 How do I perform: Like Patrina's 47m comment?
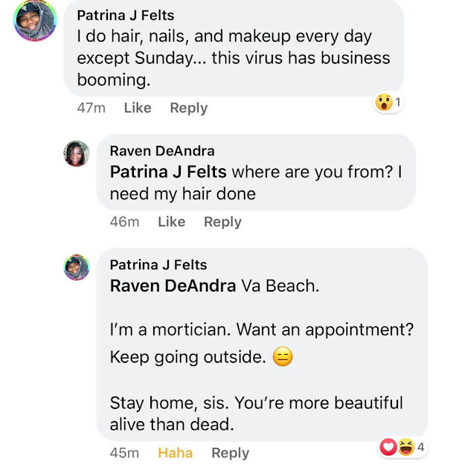[138, 108]
